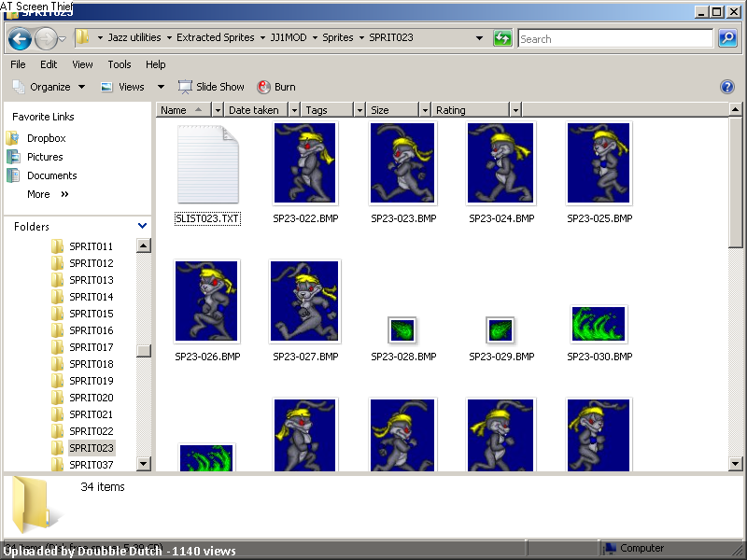
Task: Open the Name column filter dropdown
Action: click(x=218, y=110)
